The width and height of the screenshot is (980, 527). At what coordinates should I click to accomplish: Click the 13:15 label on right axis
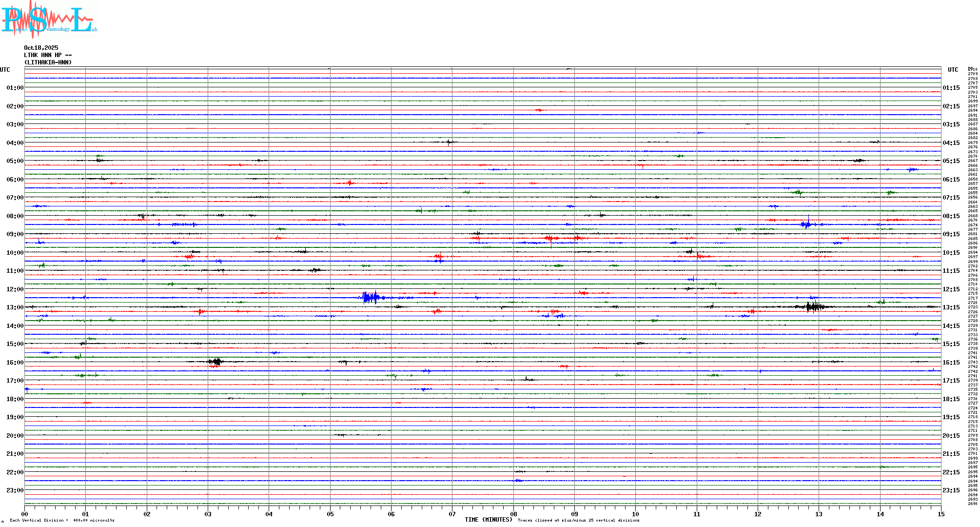pyautogui.click(x=951, y=307)
